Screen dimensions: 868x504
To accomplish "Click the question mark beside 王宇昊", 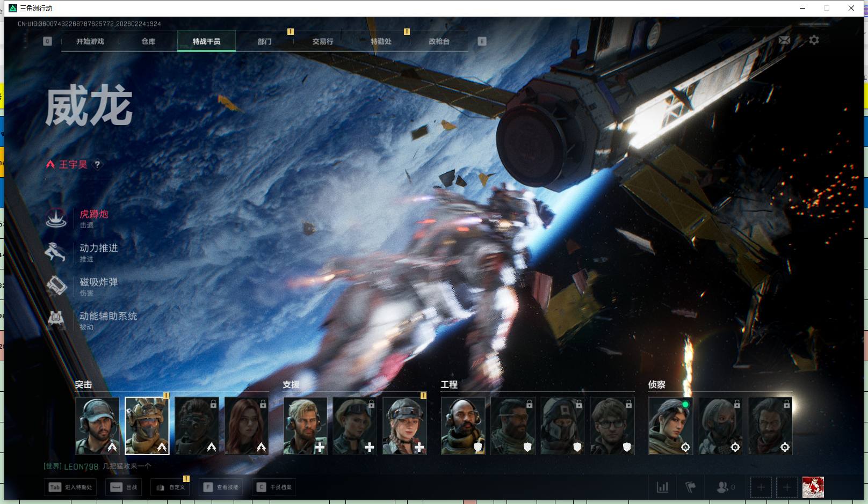I will [97, 165].
